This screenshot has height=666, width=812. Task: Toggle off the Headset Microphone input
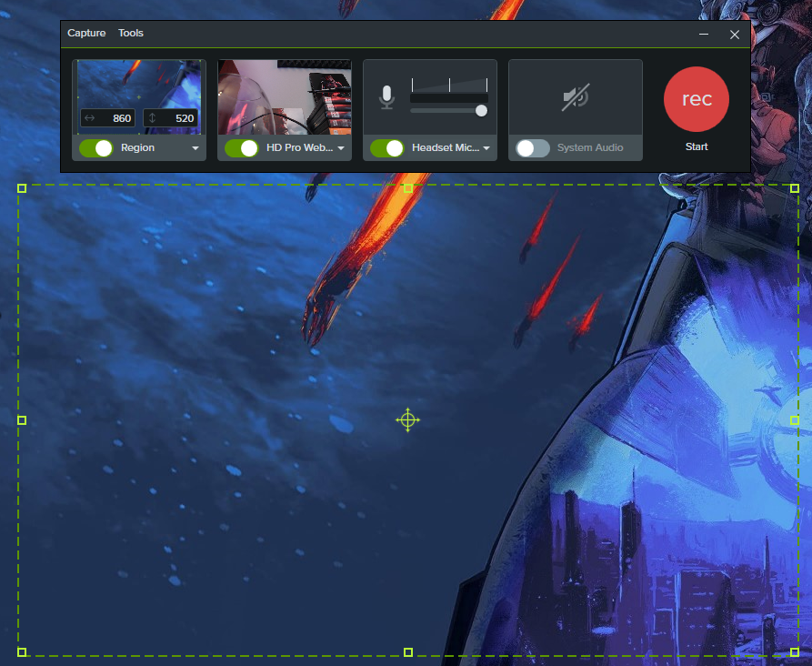387,148
